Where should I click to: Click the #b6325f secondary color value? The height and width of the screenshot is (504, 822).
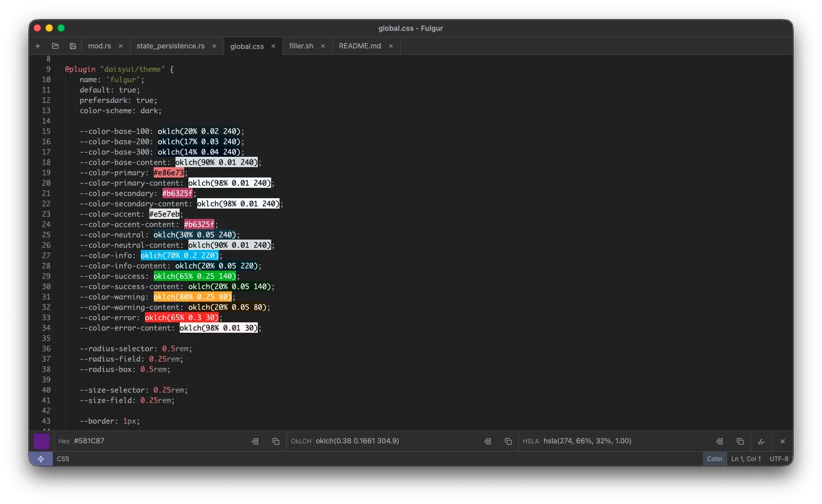[x=178, y=194]
